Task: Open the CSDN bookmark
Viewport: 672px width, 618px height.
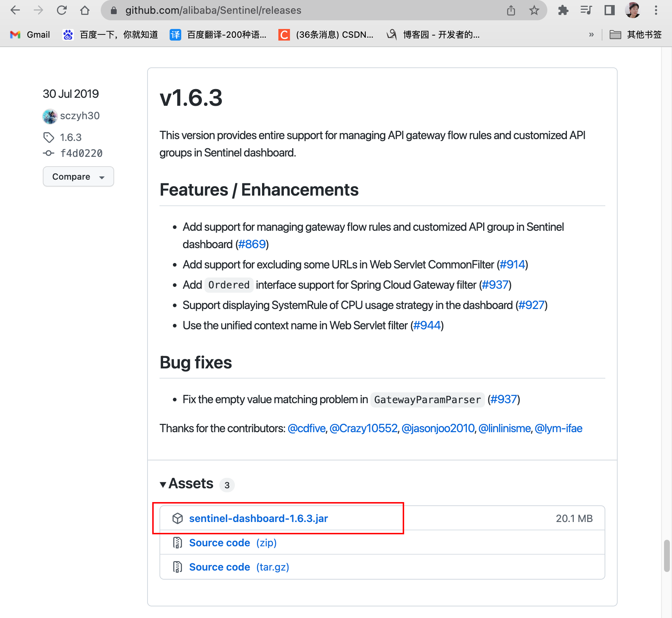Action: point(326,34)
